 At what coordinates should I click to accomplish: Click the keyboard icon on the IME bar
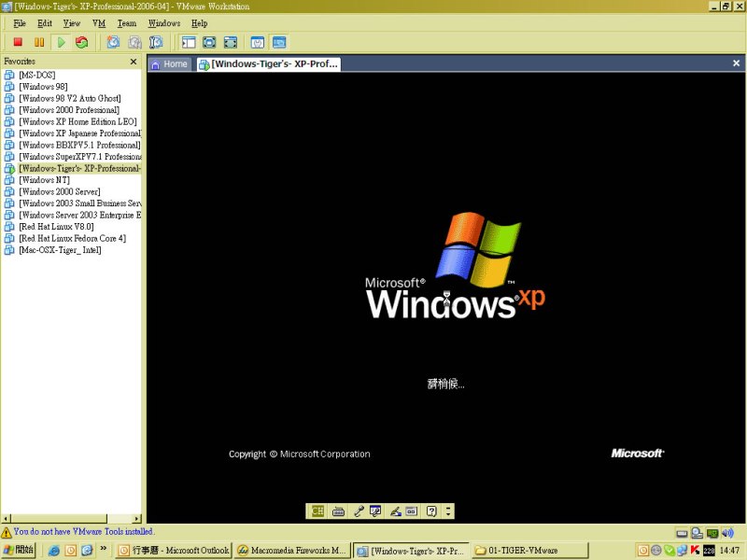click(338, 511)
